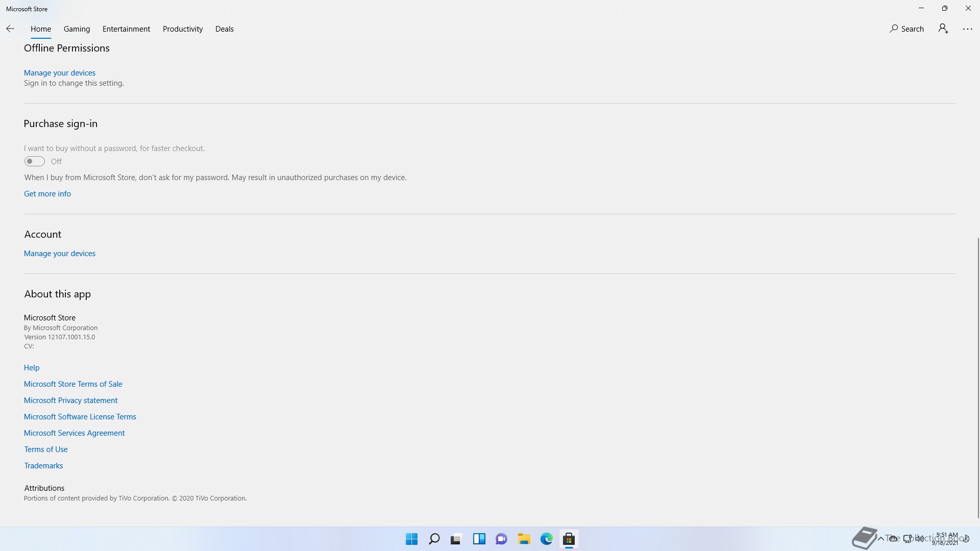Click the Microsoft Store app name text
The height and width of the screenshot is (551, 980).
pyautogui.click(x=50, y=318)
